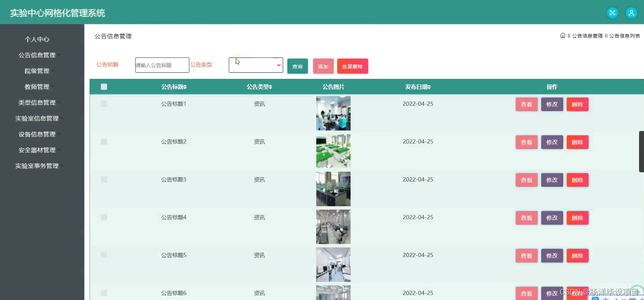Screen dimensions: 644x300
Task: Sort by 发布日期 column arrows
Action: click(429, 87)
